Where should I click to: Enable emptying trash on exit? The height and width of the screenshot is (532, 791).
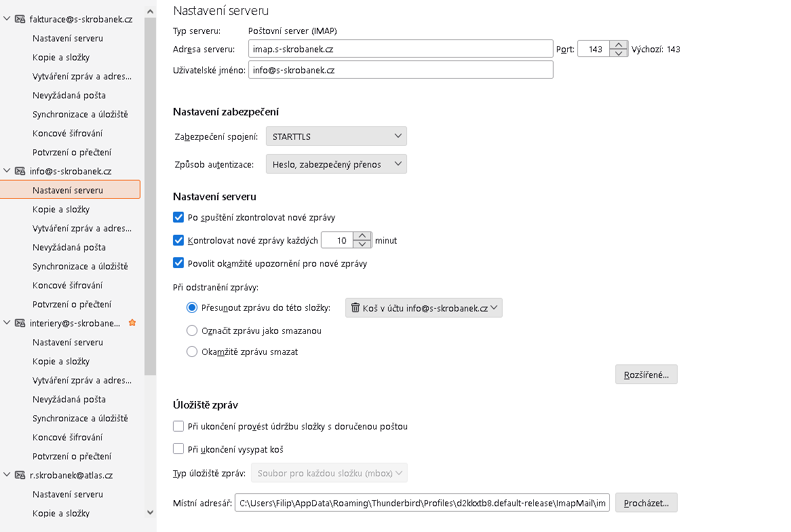click(x=179, y=449)
